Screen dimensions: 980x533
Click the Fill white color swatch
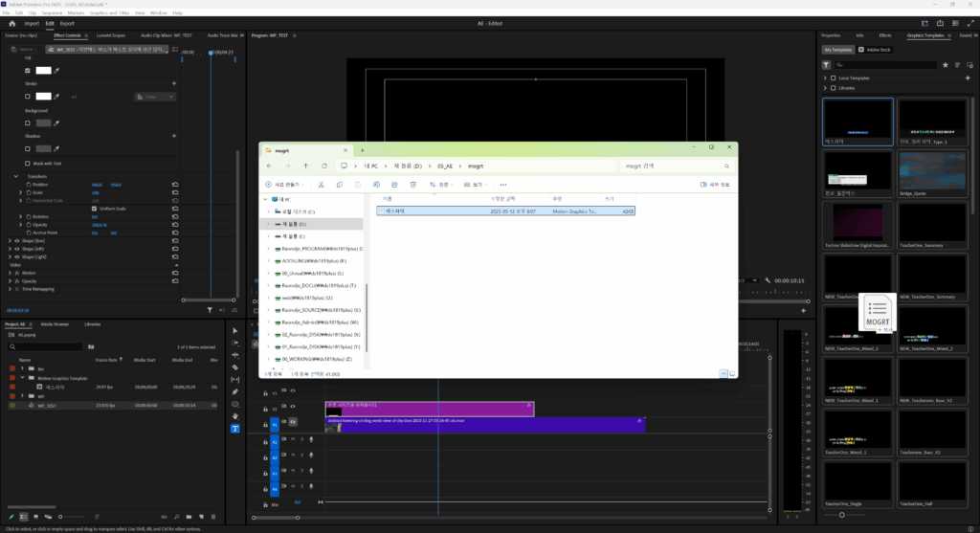click(x=43, y=71)
